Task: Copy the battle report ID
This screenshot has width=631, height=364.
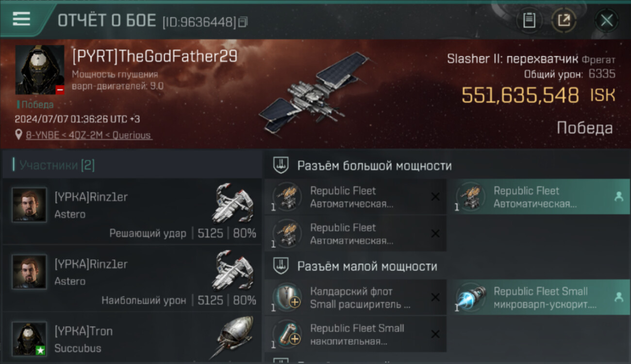Action: click(243, 22)
